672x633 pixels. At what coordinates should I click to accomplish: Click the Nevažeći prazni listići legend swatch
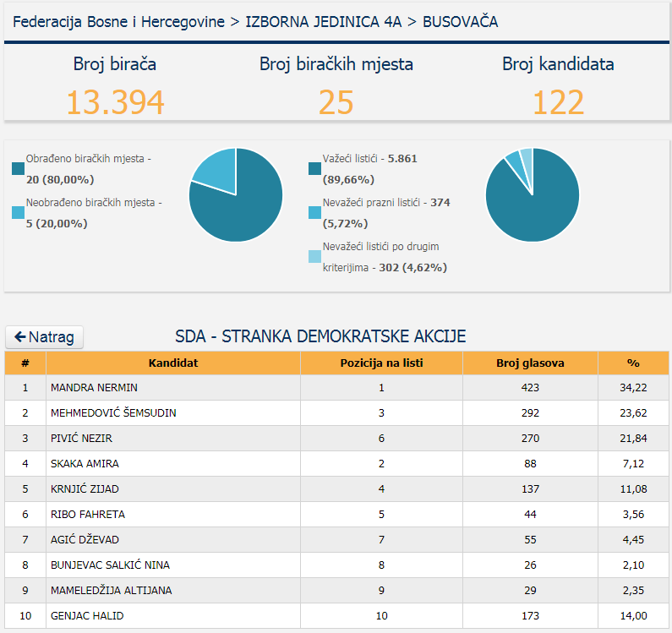[314, 213]
